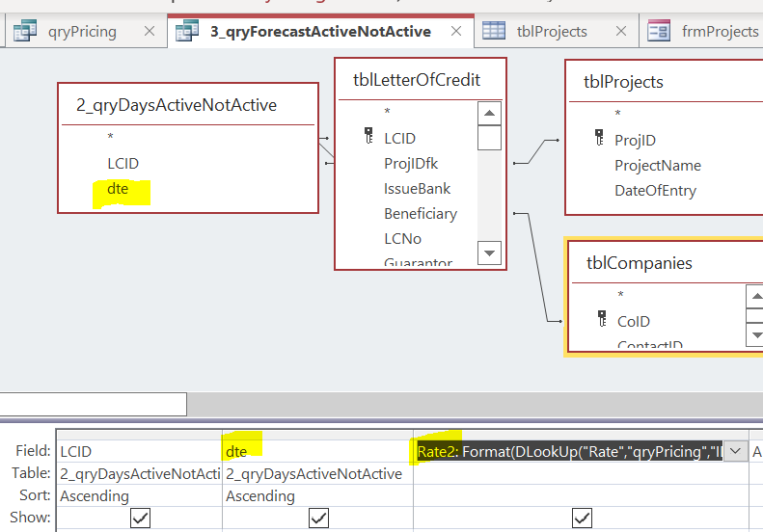This screenshot has height=532, width=763.
Task: Click Table cell under LCID column
Action: 140,473
